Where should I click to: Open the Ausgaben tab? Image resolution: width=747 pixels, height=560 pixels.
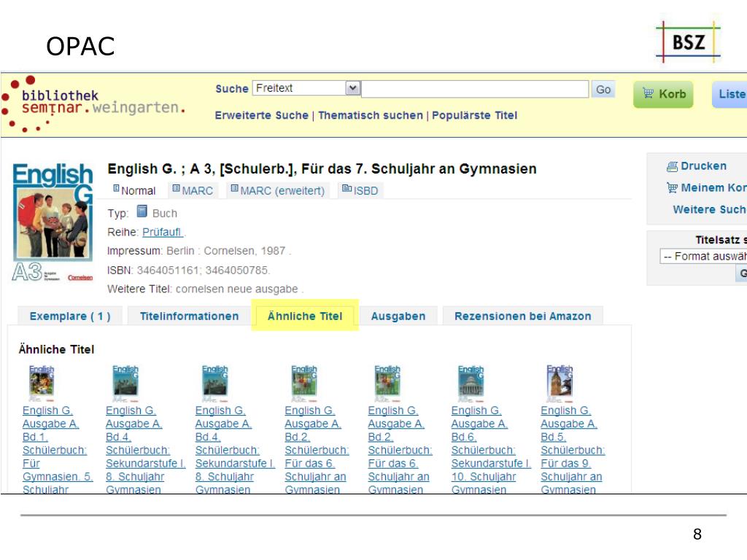(398, 316)
